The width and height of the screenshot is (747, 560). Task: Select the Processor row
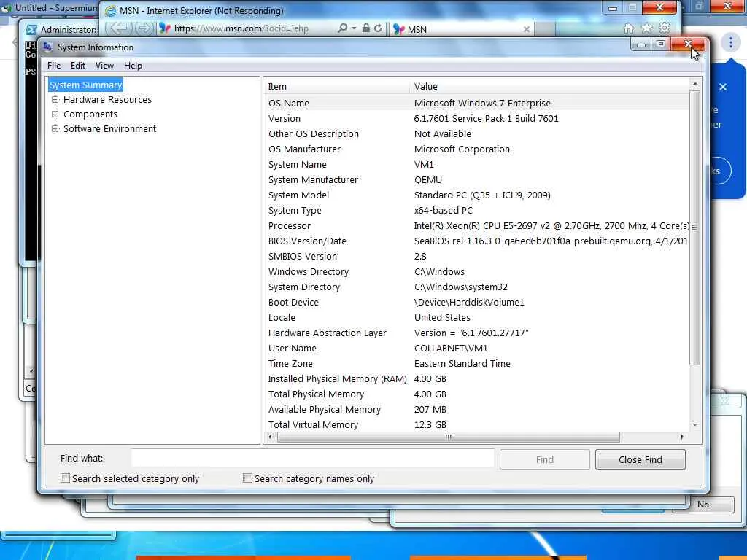pos(477,226)
